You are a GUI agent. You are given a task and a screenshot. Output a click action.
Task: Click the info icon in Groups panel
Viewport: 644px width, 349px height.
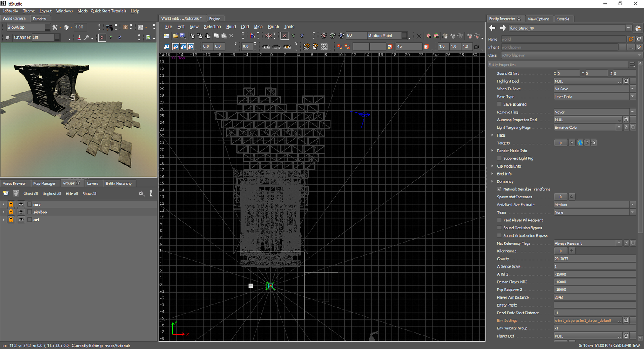tap(151, 193)
